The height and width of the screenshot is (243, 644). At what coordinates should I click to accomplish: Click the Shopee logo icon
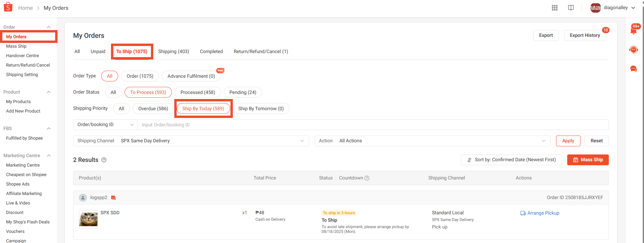[8, 7]
